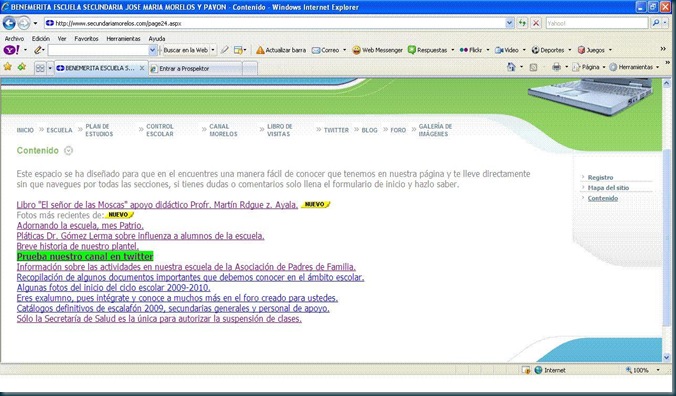Open Adornando la escuela, mes Patrio link
Image resolution: width=676 pixels, height=396 pixels.
(80, 225)
